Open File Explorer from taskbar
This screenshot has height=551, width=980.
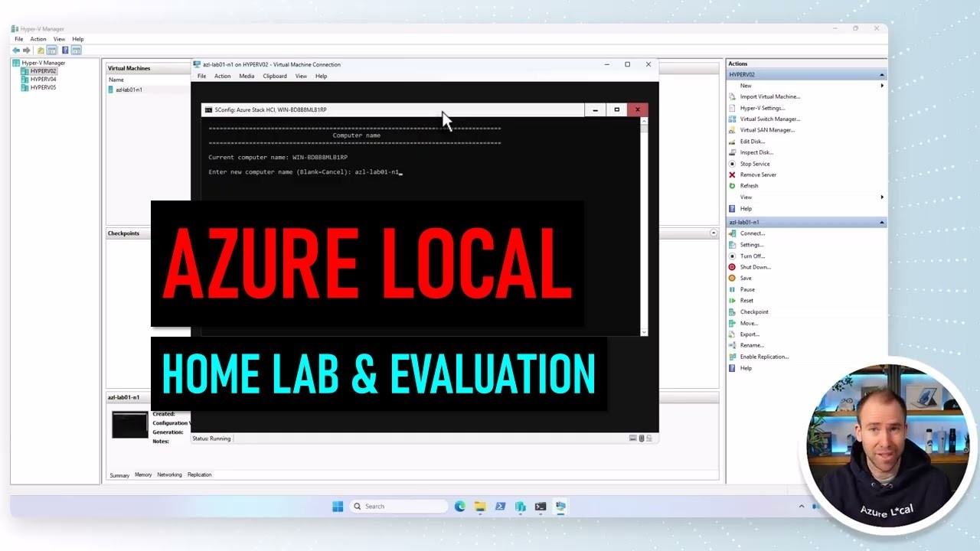pos(480,506)
